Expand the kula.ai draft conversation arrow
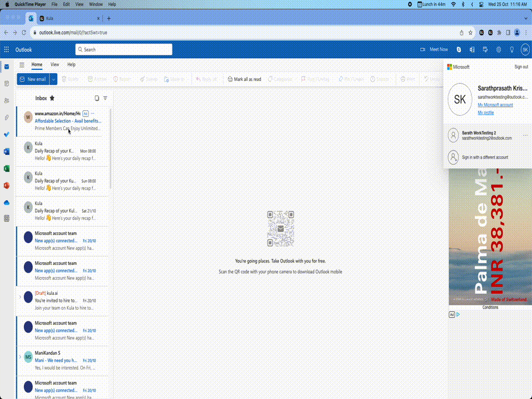 point(20,297)
